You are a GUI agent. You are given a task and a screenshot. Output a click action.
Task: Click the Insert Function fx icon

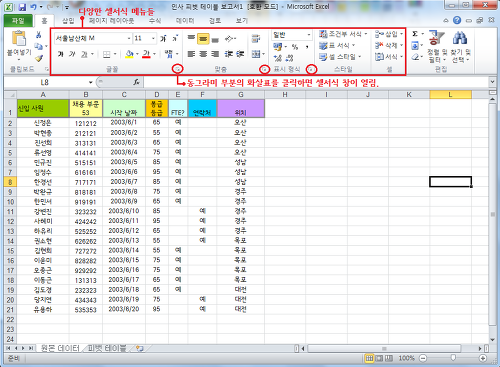[136, 82]
